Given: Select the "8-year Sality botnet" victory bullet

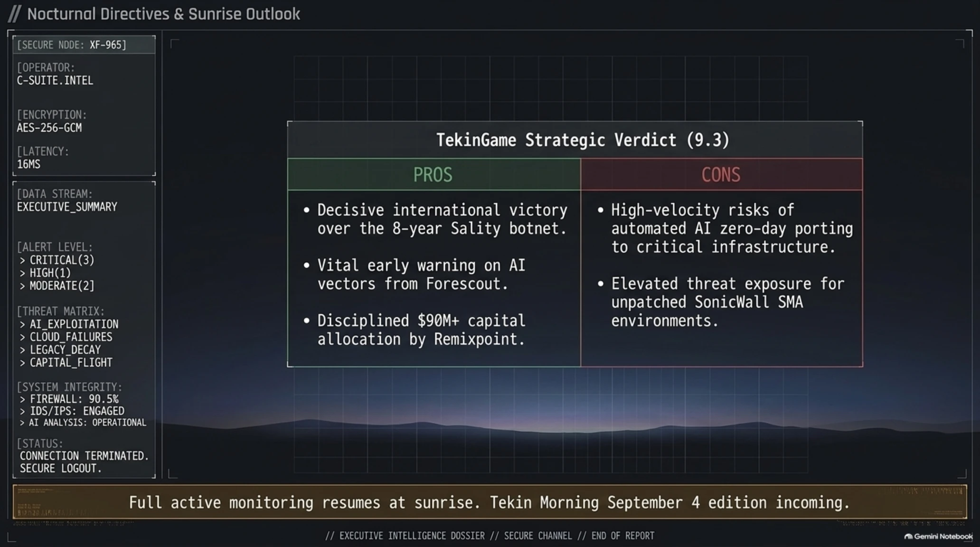Looking at the screenshot, I should (x=435, y=219).
